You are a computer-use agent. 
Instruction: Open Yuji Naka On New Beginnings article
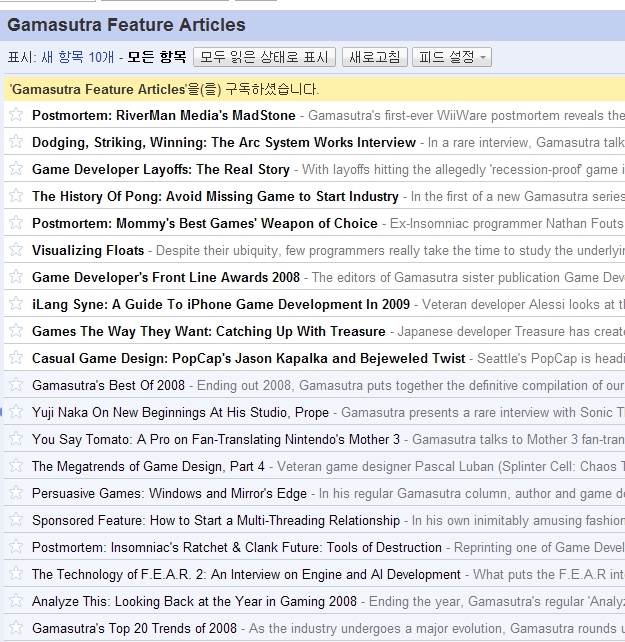coord(181,413)
